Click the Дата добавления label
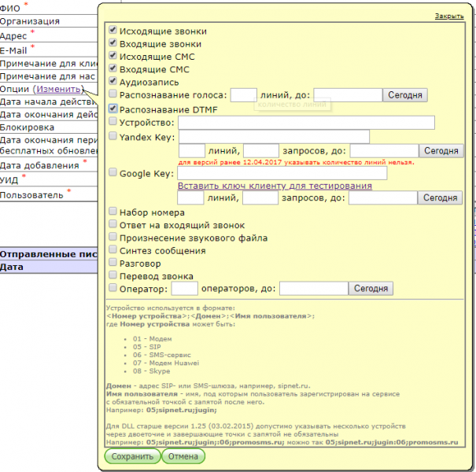Viewport: 476px width, 472px height. (39, 165)
